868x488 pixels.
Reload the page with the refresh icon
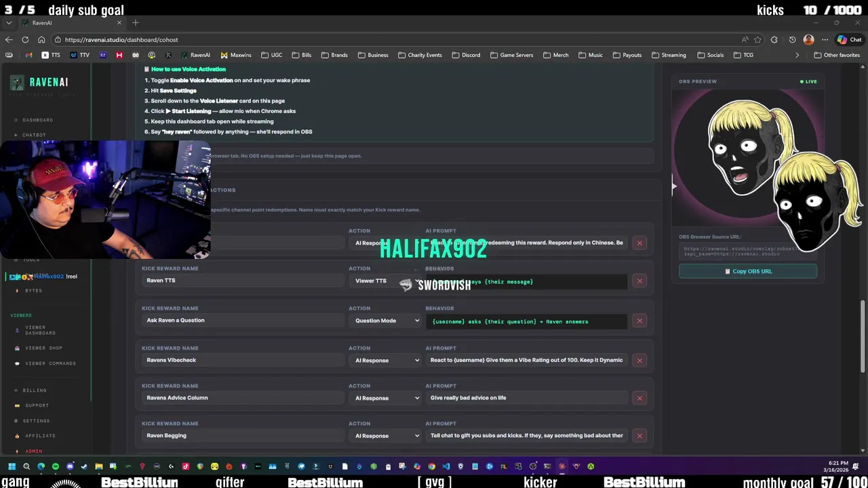click(x=25, y=39)
